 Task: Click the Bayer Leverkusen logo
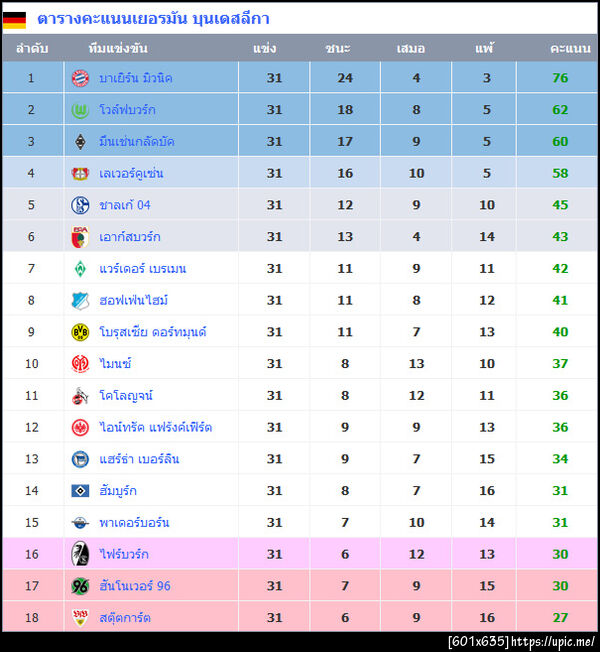pyautogui.click(x=80, y=173)
